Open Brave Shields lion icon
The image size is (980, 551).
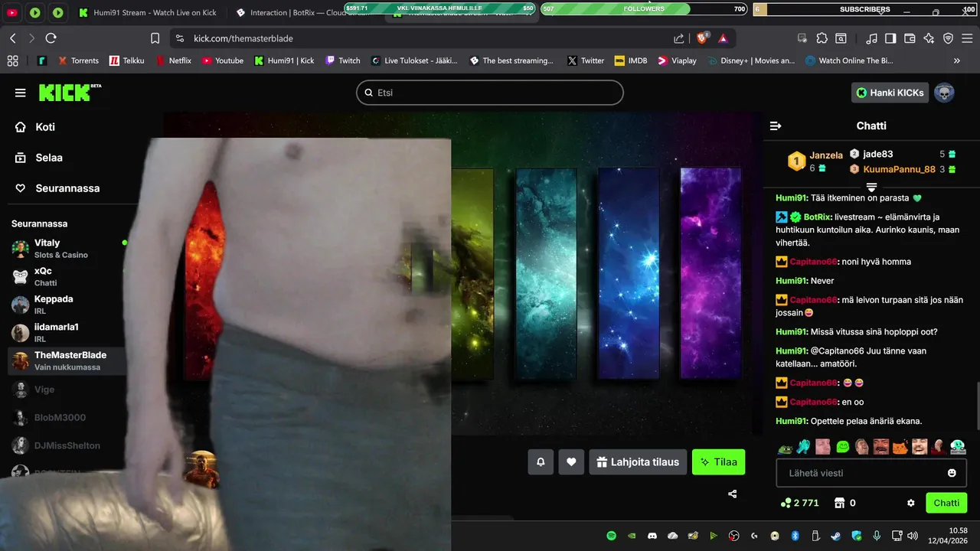coord(702,38)
